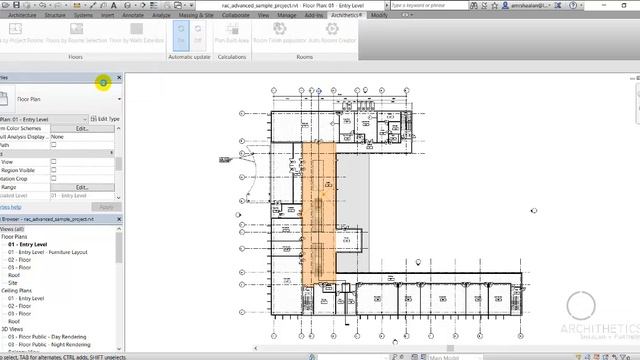Select 03 - Floor Public - Day Rendering view

pyautogui.click(x=47, y=337)
